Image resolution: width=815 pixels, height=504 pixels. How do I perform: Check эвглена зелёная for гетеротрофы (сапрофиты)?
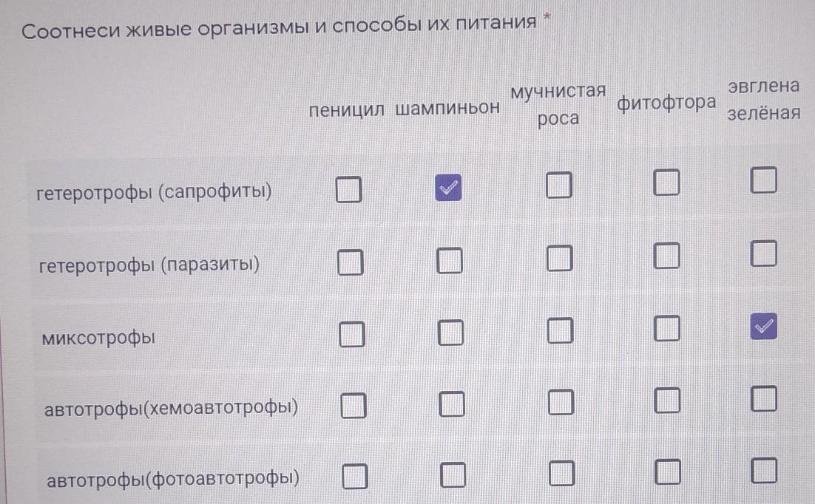pyautogui.click(x=764, y=180)
